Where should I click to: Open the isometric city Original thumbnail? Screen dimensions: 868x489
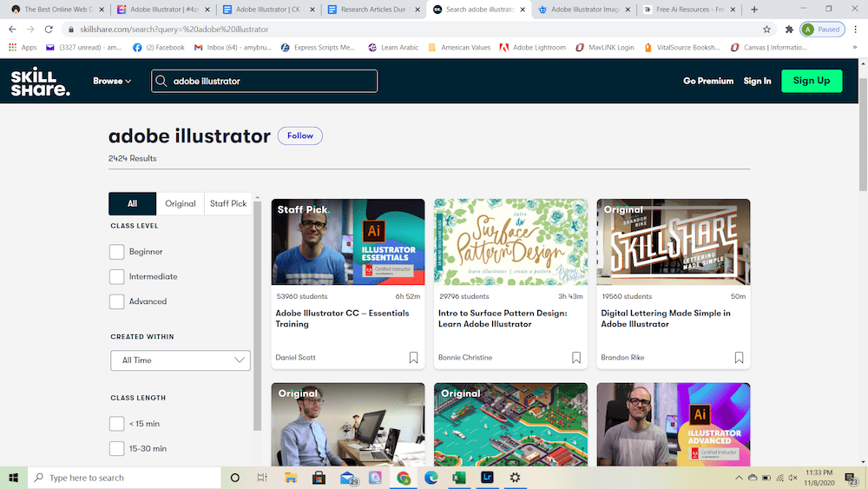pyautogui.click(x=511, y=424)
